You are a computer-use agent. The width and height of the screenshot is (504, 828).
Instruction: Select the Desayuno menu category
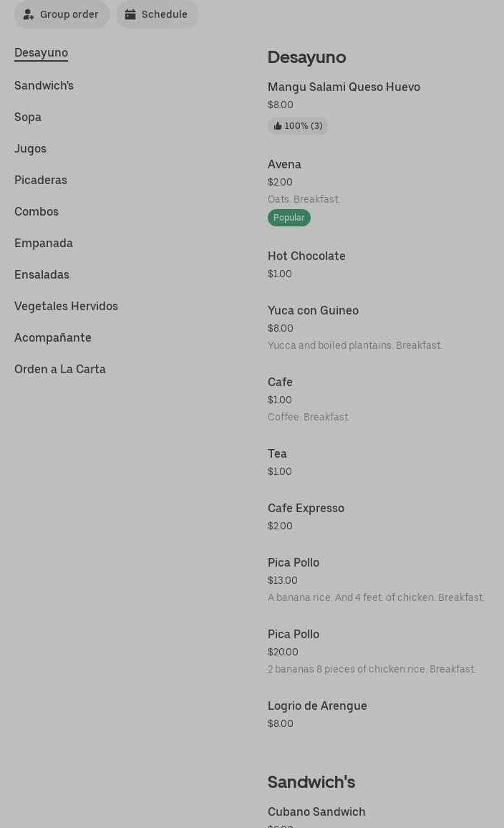(41, 52)
